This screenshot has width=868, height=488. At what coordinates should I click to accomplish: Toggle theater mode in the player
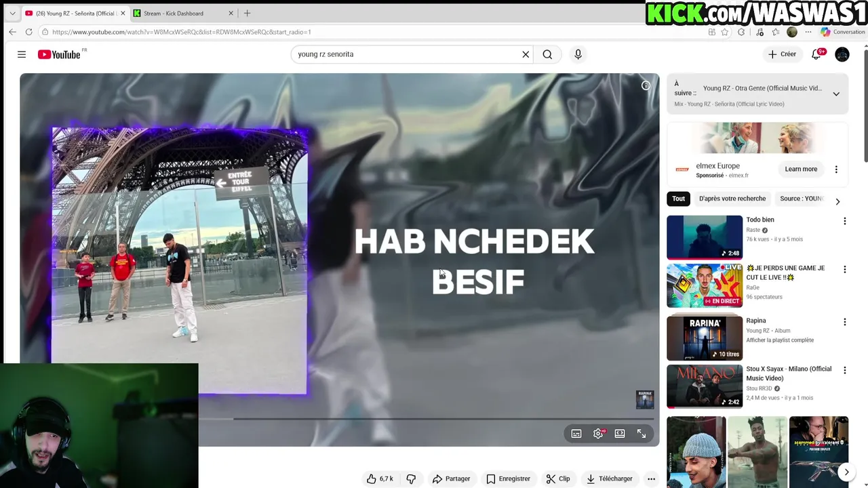[620, 434]
